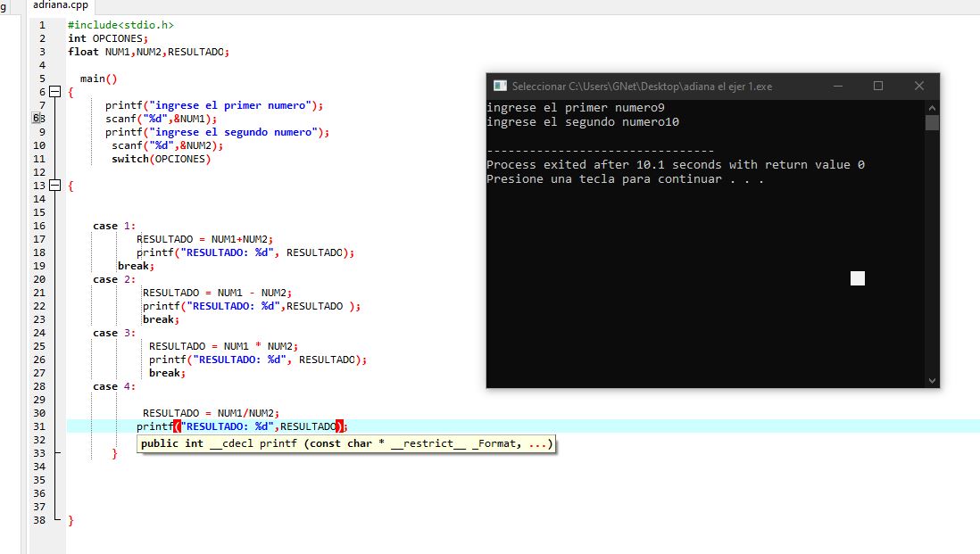
Task: Click the float NUM1,NUM2,RESULTADO declaration
Action: click(148, 52)
